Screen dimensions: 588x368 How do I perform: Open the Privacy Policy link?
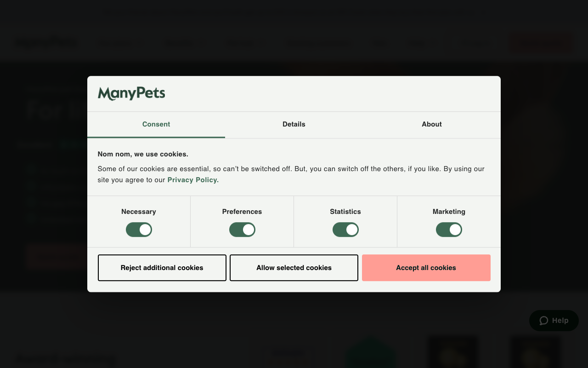[193, 180]
